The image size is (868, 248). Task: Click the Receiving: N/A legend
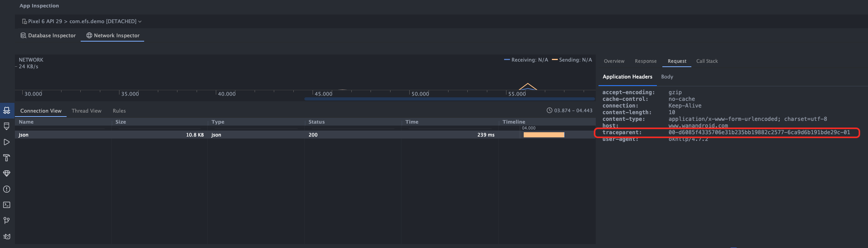coord(526,60)
